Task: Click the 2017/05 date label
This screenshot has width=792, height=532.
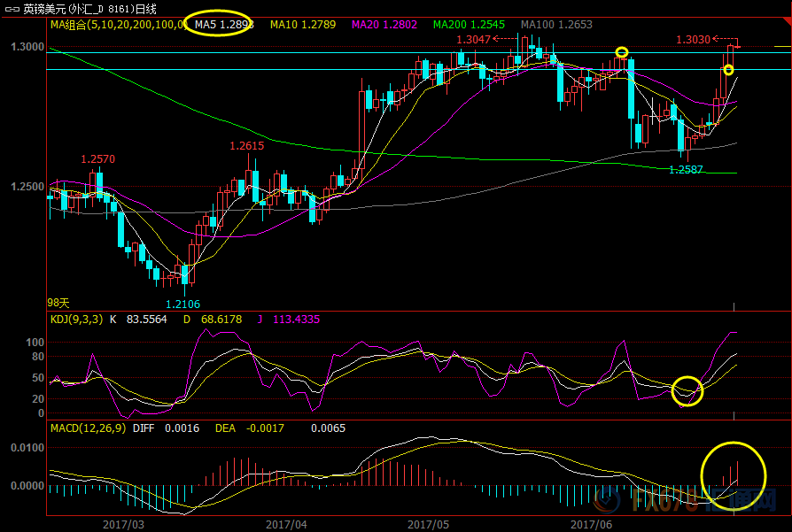Action: pyautogui.click(x=428, y=524)
